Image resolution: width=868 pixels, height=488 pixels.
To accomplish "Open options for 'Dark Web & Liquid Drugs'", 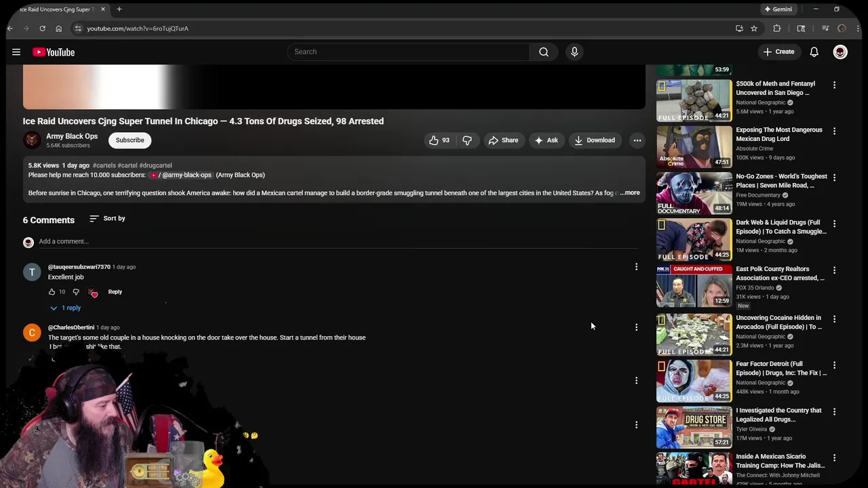I will point(834,224).
